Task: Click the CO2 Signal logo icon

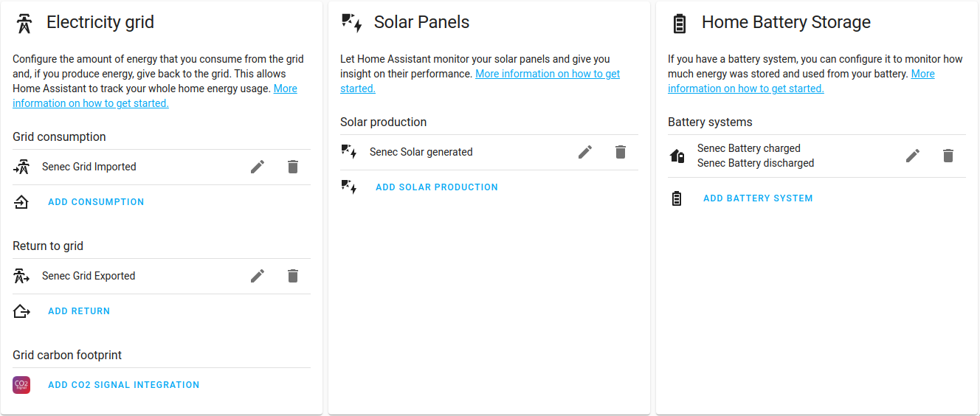Action: pos(21,385)
